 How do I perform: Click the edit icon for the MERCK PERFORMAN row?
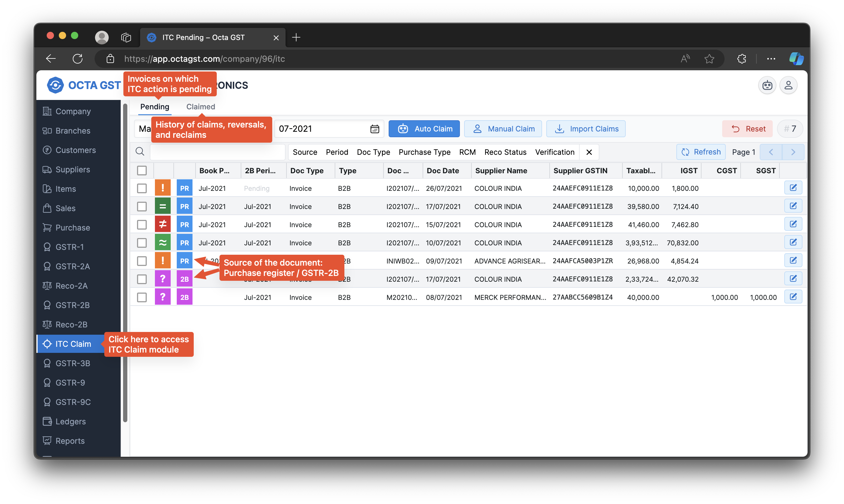coord(793,297)
